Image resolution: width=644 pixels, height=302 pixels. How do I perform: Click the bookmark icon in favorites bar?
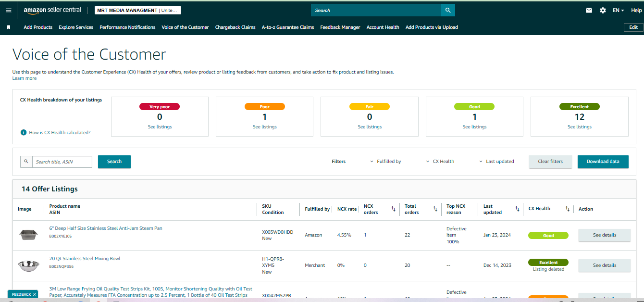[9, 27]
